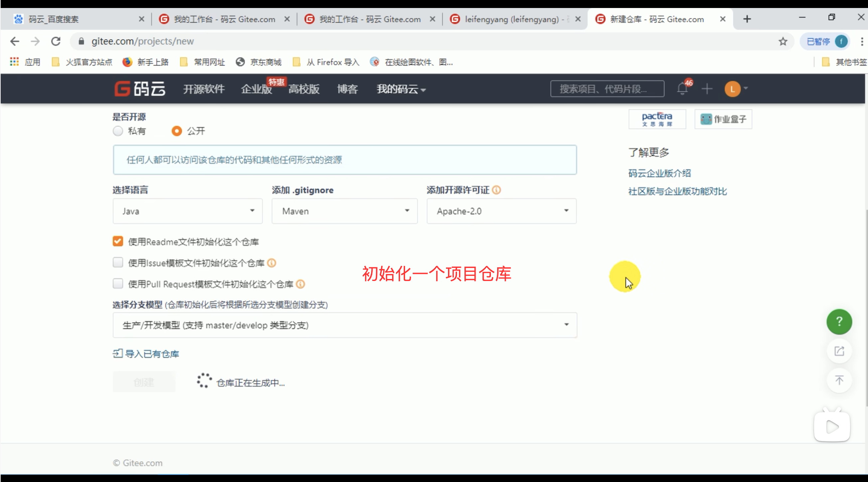This screenshot has height=482, width=868.
Task: Enable Pull Request template checkbox
Action: [118, 284]
